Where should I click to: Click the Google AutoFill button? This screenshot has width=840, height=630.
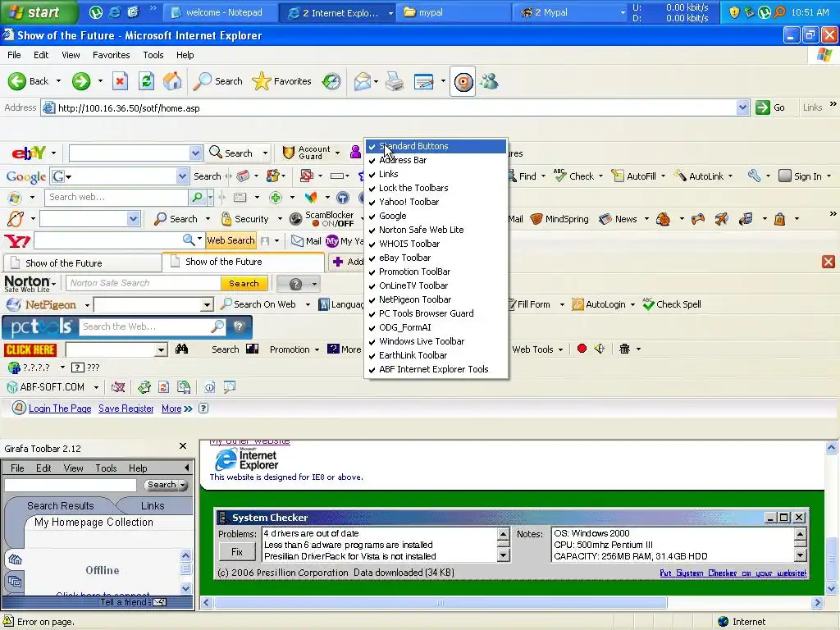(x=634, y=176)
